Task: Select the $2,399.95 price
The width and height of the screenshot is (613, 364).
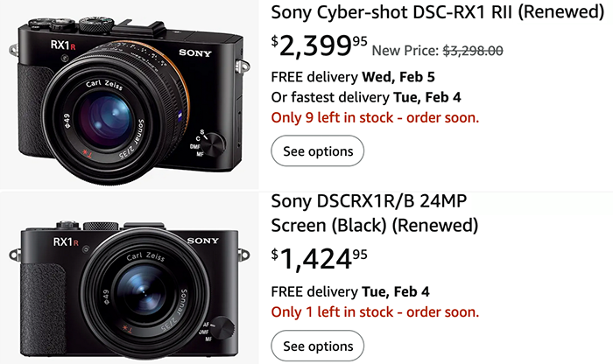Action: pyautogui.click(x=319, y=46)
